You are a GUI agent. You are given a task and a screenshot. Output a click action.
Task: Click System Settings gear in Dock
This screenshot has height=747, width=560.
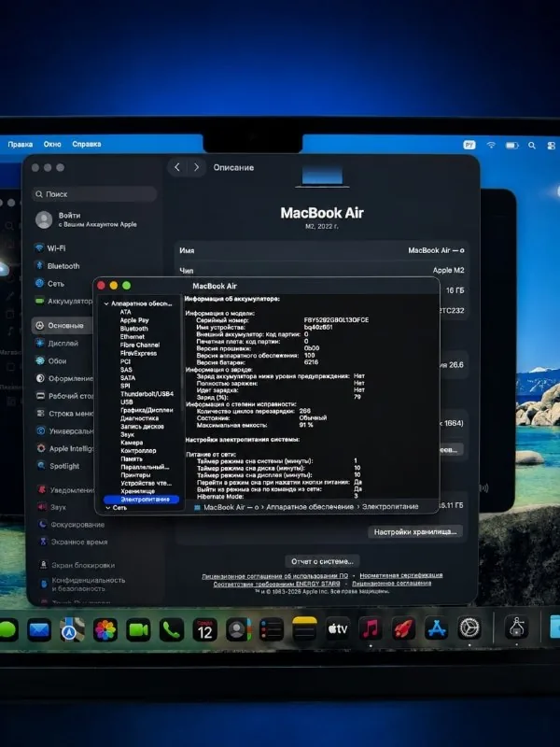tap(469, 628)
